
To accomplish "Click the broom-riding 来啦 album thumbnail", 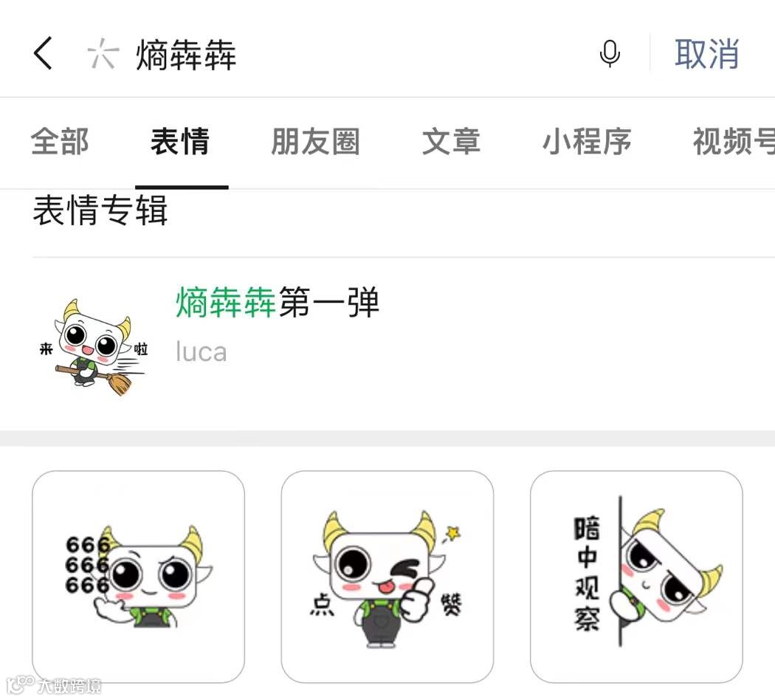I will [x=94, y=347].
